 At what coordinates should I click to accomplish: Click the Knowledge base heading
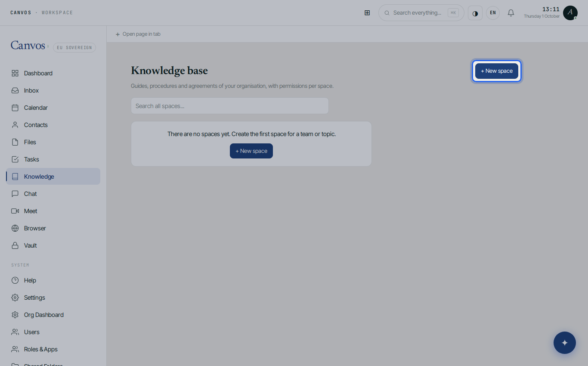169,71
